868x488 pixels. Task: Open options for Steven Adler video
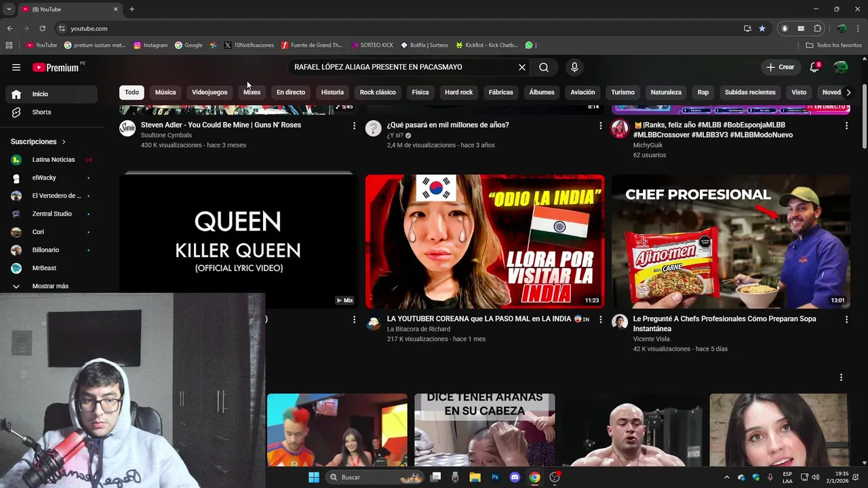pos(354,125)
